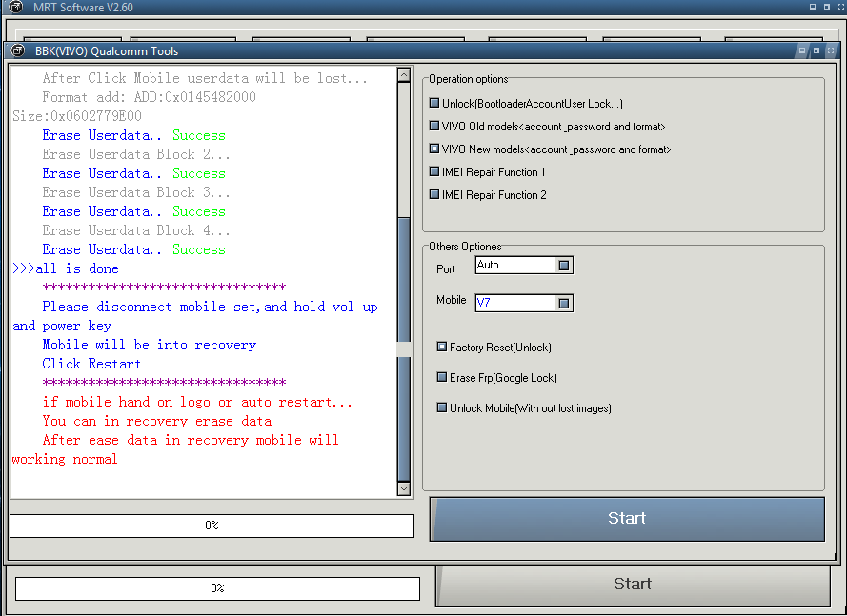Maximize the BBK(VIVO) Qualcomm Tools window
Viewport: 847px width, 616px height.
(817, 50)
